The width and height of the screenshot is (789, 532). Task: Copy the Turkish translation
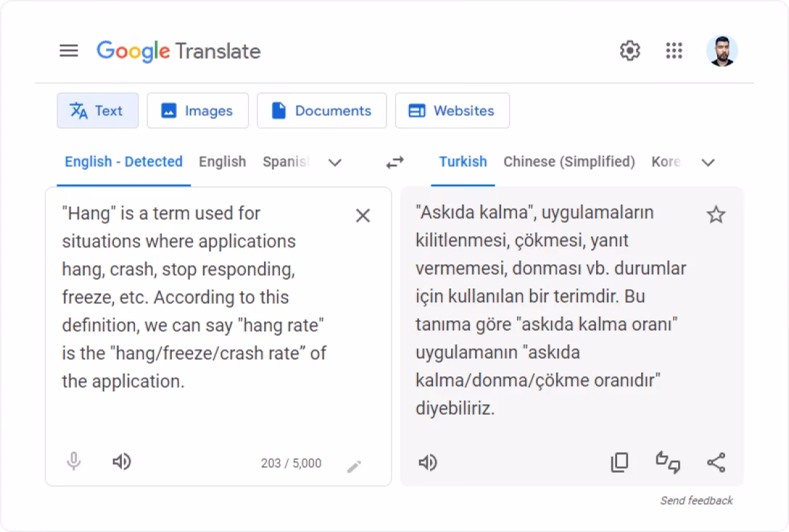coord(619,462)
